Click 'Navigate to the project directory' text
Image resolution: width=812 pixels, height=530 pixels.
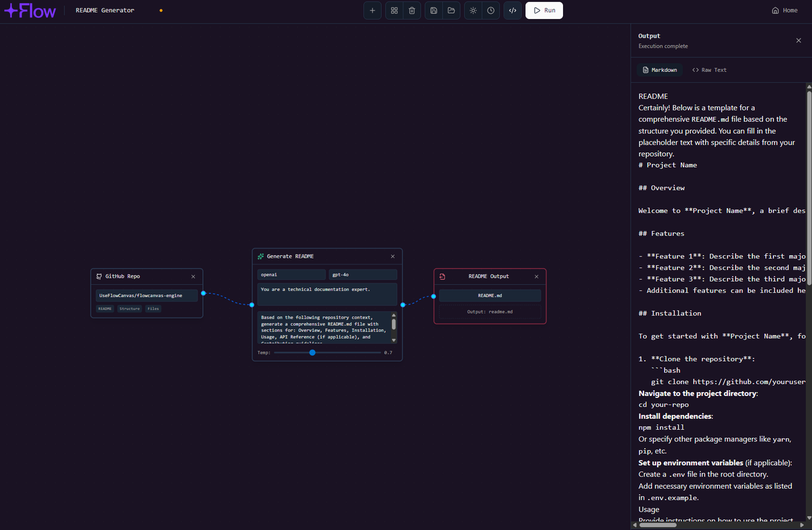pos(697,393)
